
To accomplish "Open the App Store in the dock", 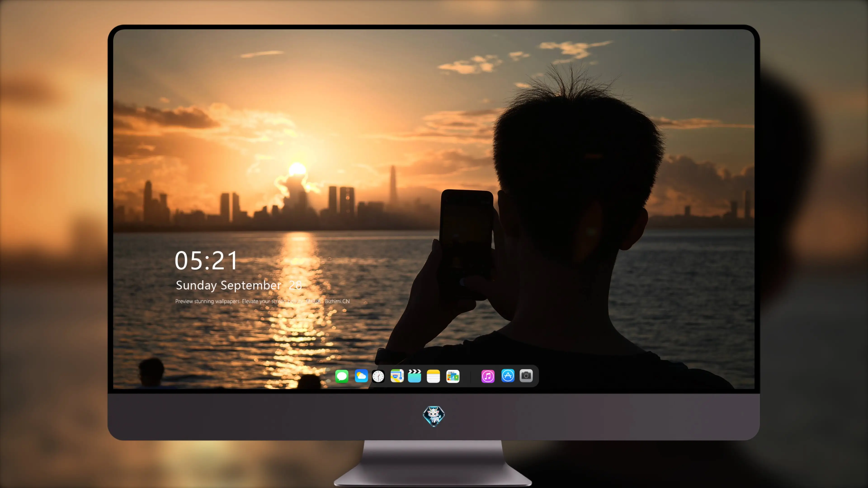I will [508, 376].
